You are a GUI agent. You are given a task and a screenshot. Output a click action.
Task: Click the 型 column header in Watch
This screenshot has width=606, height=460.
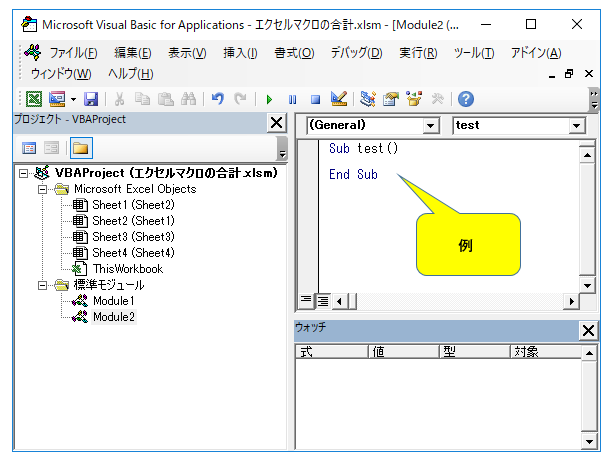(475, 352)
